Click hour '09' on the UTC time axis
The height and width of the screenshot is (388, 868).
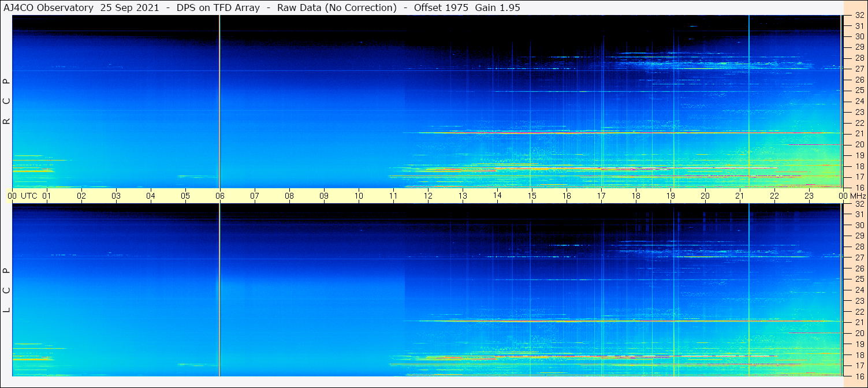[324, 196]
